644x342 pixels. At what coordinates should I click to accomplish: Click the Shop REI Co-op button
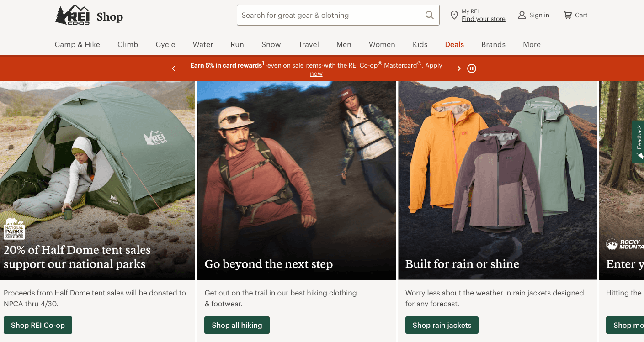[38, 325]
